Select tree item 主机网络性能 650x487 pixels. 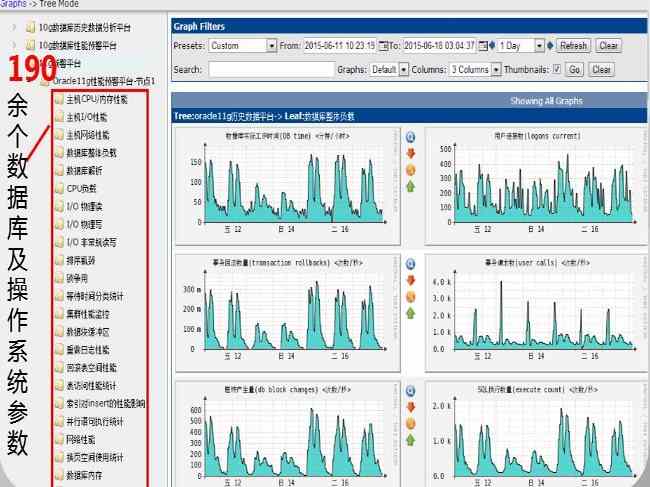pos(88,135)
